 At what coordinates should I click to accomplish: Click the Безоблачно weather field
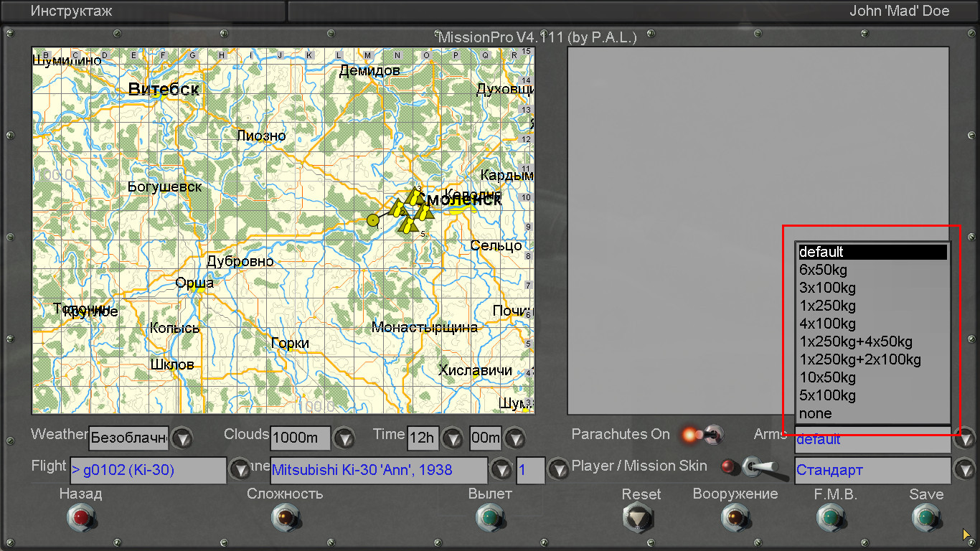point(129,438)
